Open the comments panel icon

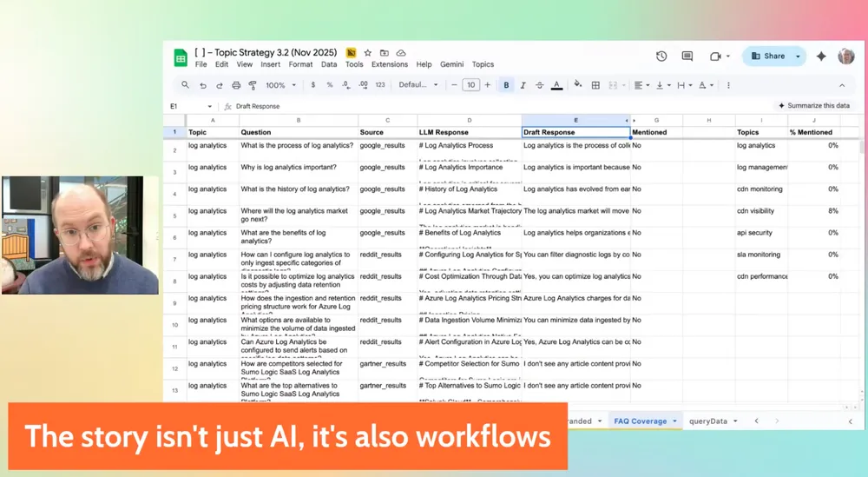[x=687, y=56]
